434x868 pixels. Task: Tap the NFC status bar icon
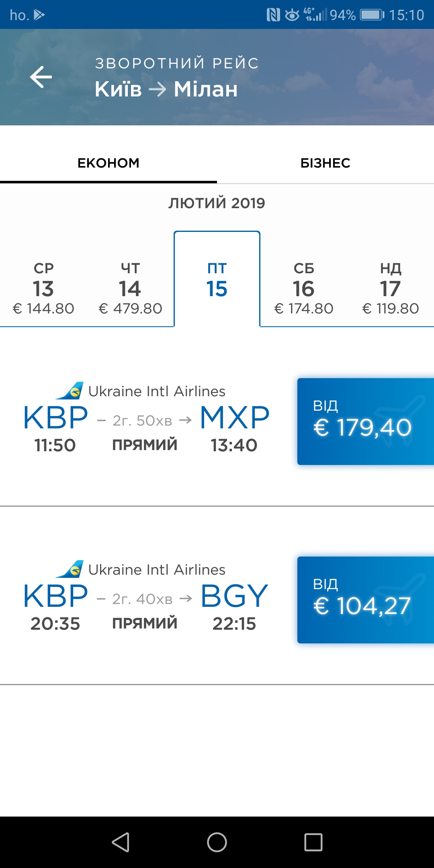coord(273,15)
